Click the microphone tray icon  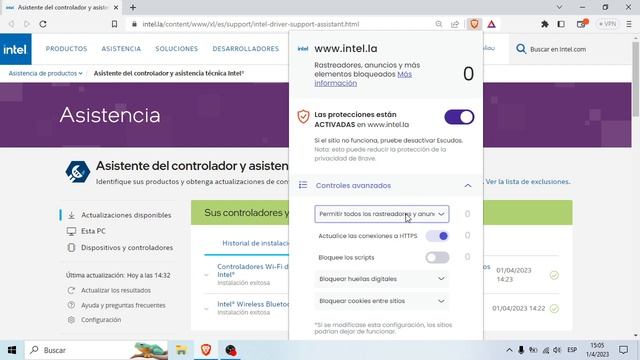click(521, 350)
